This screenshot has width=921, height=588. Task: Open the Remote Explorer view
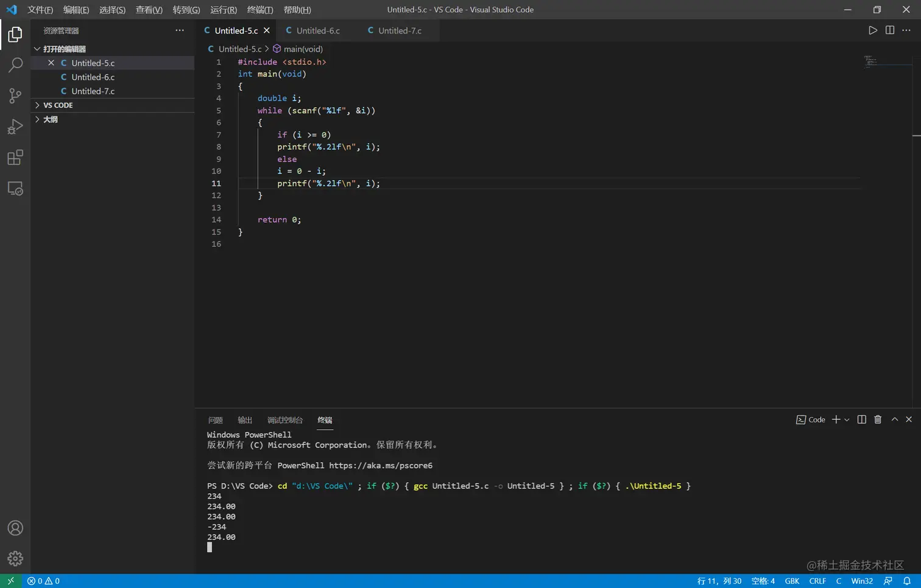tap(15, 189)
